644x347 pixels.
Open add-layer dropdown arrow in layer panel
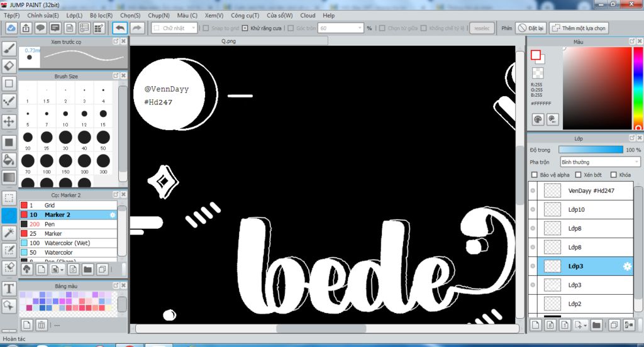[x=586, y=325]
